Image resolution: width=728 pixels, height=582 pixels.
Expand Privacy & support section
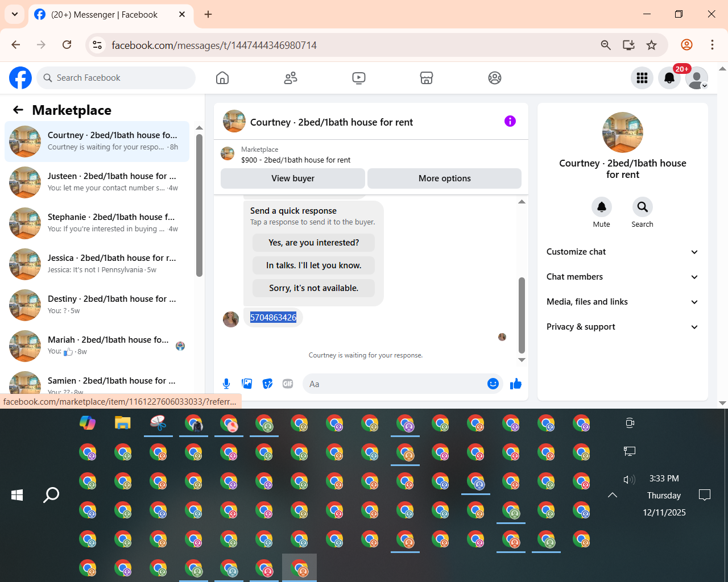coord(623,327)
